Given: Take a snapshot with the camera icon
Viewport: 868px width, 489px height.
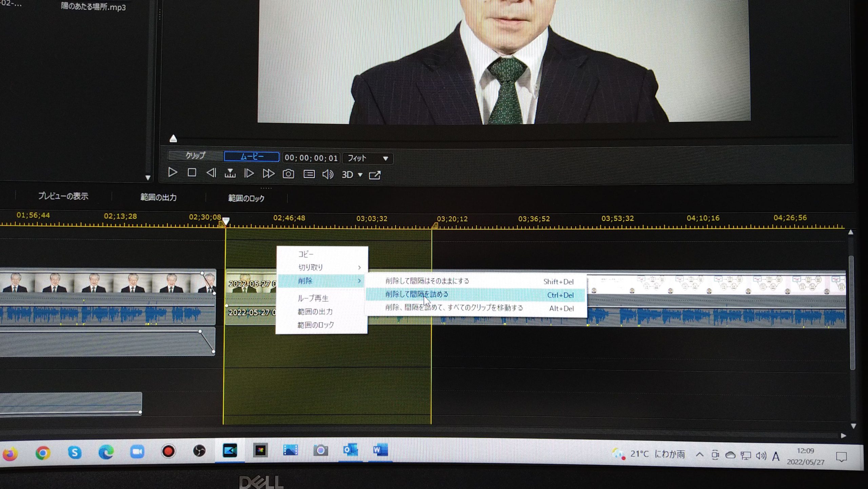Looking at the screenshot, I should tap(288, 174).
